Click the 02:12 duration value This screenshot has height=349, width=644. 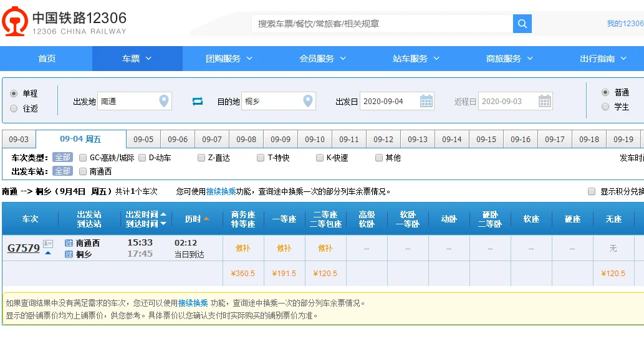(x=186, y=242)
